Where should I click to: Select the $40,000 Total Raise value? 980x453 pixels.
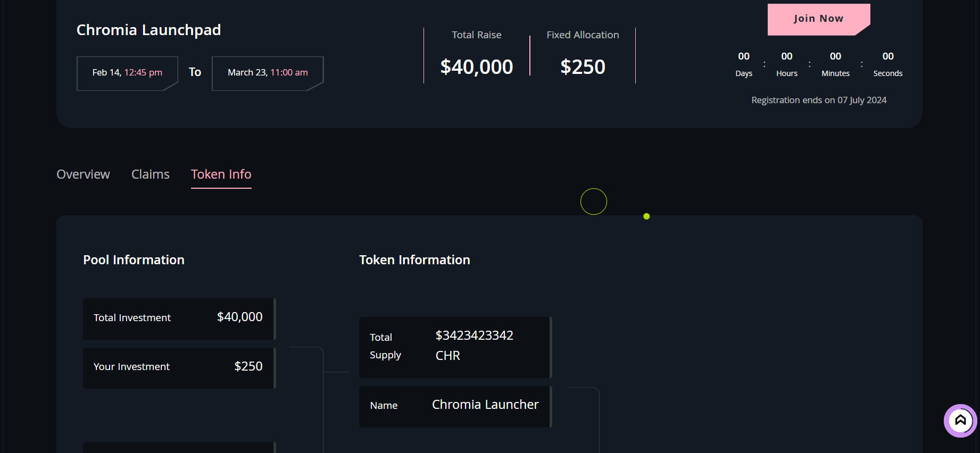[x=476, y=67]
